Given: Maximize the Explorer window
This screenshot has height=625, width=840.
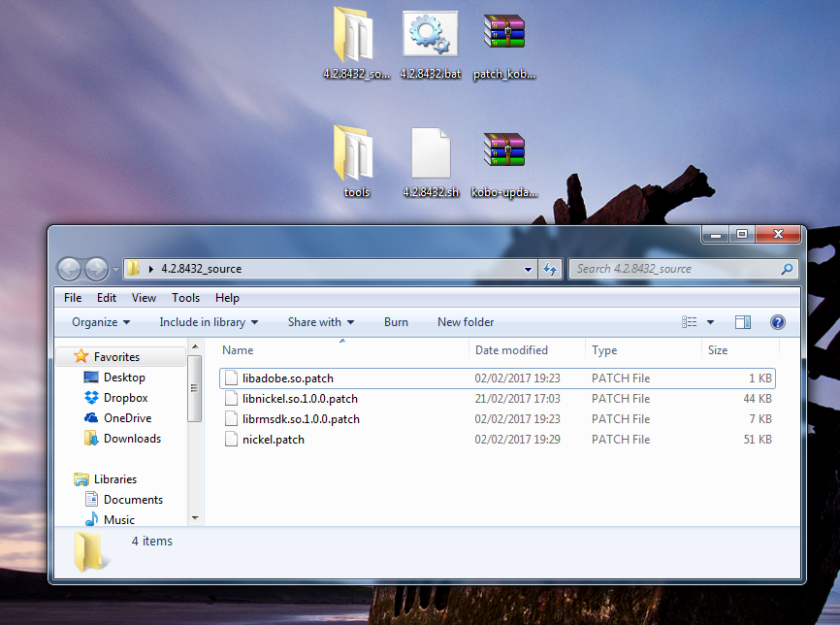Looking at the screenshot, I should click(742, 234).
